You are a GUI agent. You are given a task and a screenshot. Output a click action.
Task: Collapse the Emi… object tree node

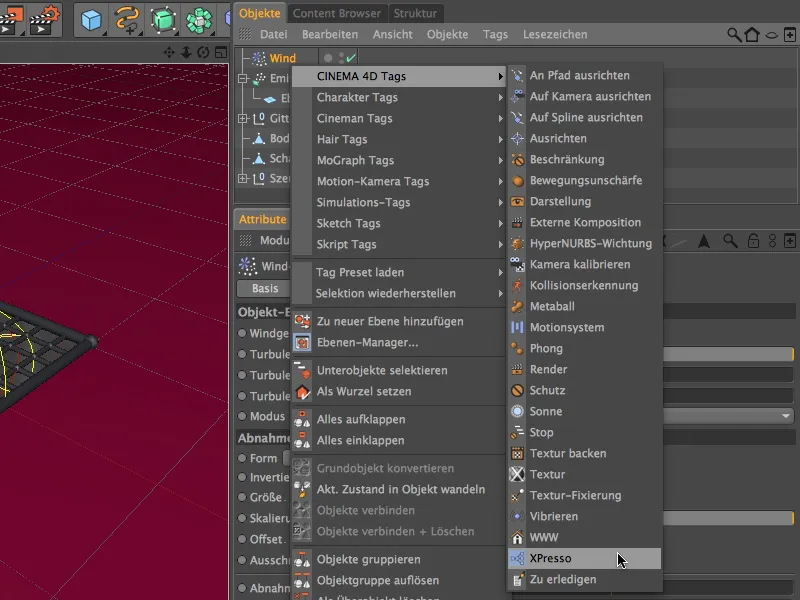tap(243, 78)
